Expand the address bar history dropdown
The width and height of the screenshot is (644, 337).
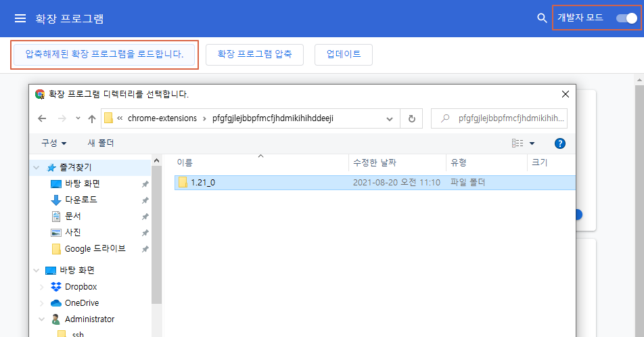pyautogui.click(x=390, y=119)
